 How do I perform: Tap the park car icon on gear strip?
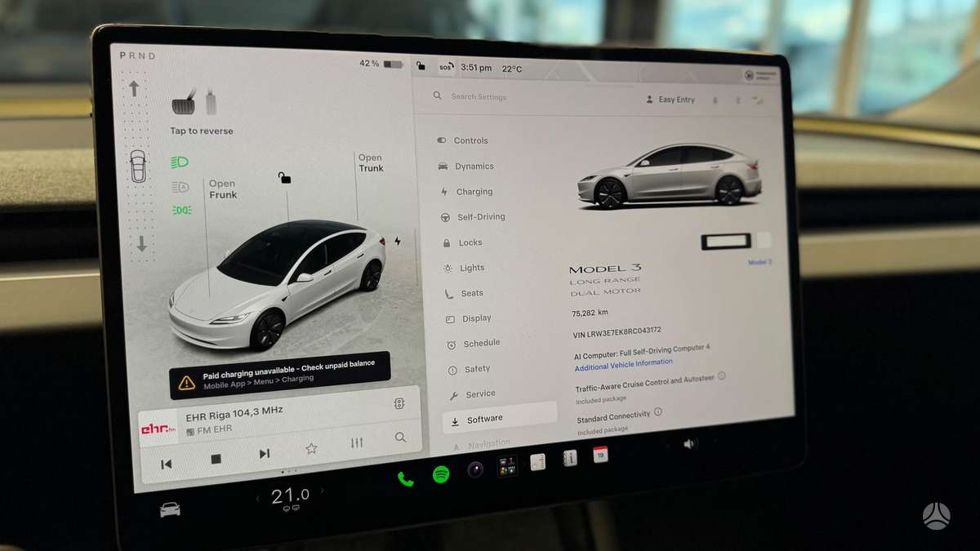point(137,166)
